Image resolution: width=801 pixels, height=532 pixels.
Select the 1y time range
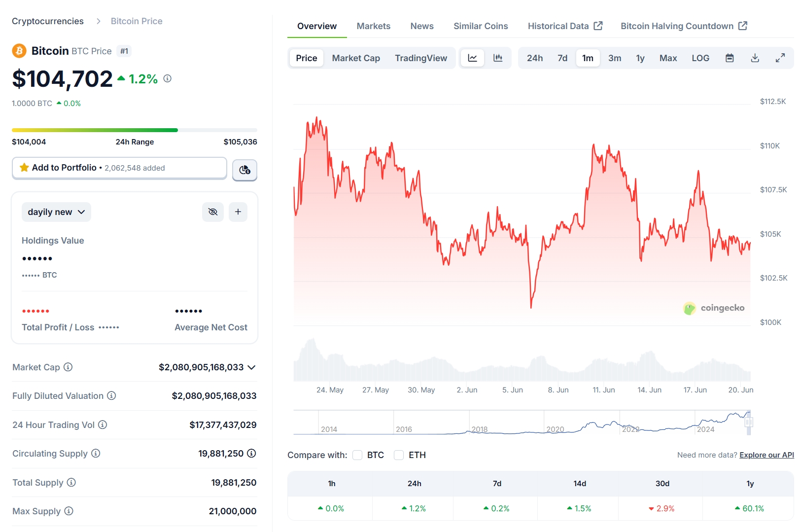click(x=640, y=58)
